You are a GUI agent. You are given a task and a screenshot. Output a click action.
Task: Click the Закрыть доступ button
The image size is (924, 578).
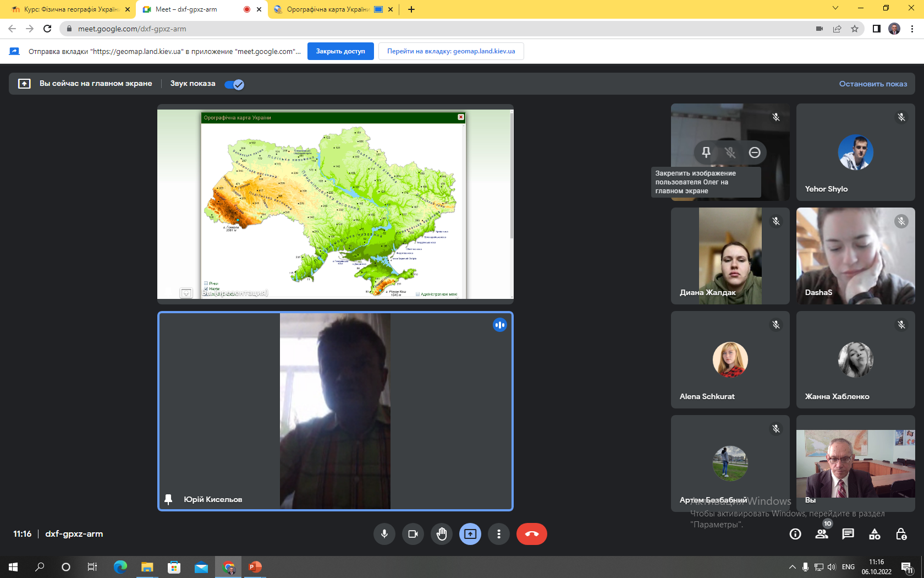tap(340, 51)
